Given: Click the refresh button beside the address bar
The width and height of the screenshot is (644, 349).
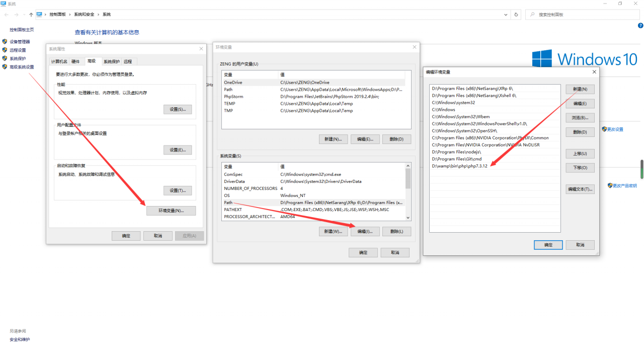Looking at the screenshot, I should 516,15.
